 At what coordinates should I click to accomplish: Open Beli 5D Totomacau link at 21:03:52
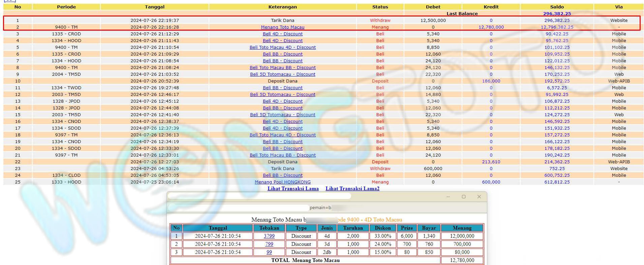[282, 74]
